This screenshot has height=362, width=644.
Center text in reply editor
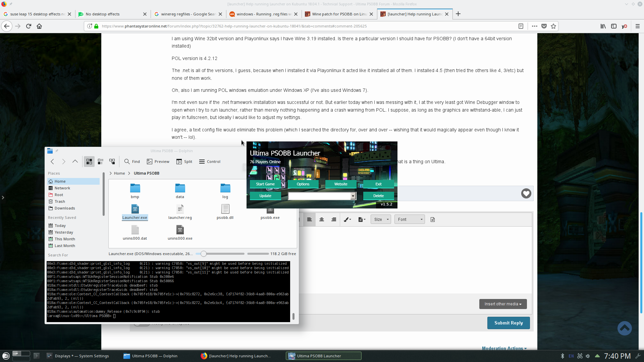tap(322, 220)
